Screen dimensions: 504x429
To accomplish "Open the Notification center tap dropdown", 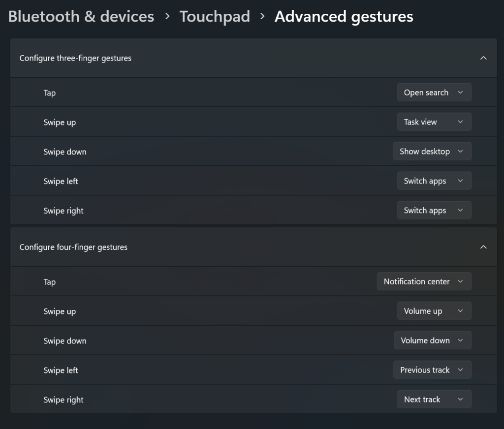I will pyautogui.click(x=424, y=281).
